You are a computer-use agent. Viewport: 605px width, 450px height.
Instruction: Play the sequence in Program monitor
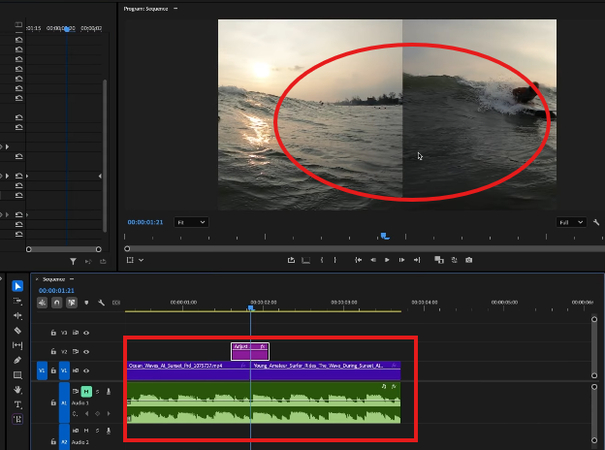(x=387, y=260)
